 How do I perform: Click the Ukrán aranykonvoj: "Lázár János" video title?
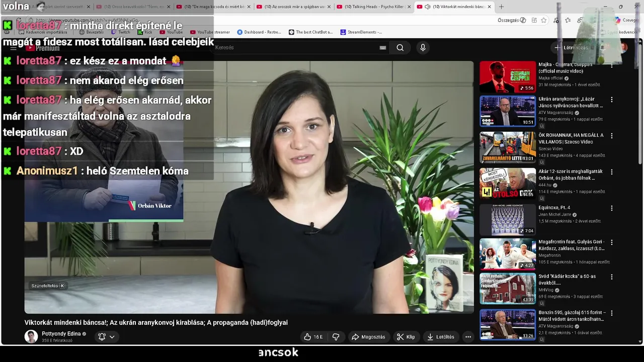point(571,103)
